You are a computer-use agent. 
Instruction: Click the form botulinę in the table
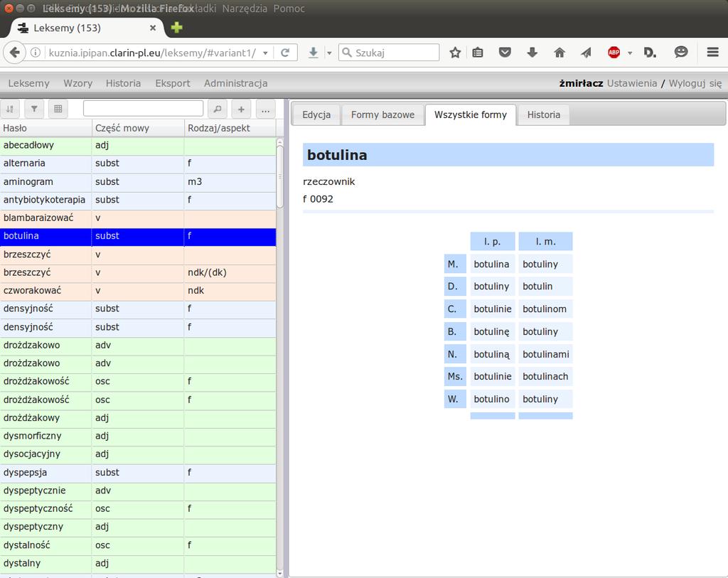(492, 331)
